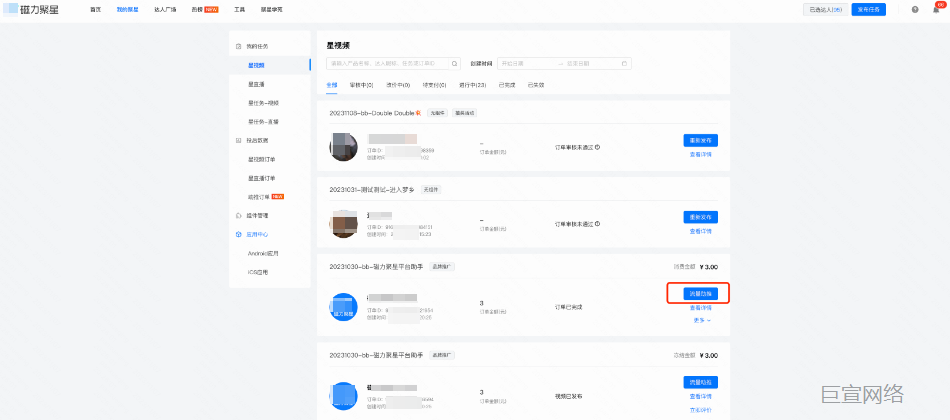Viewport: 950px width, 420px height.
Task: Click 我的任务 sidebar section icon
Action: click(238, 46)
